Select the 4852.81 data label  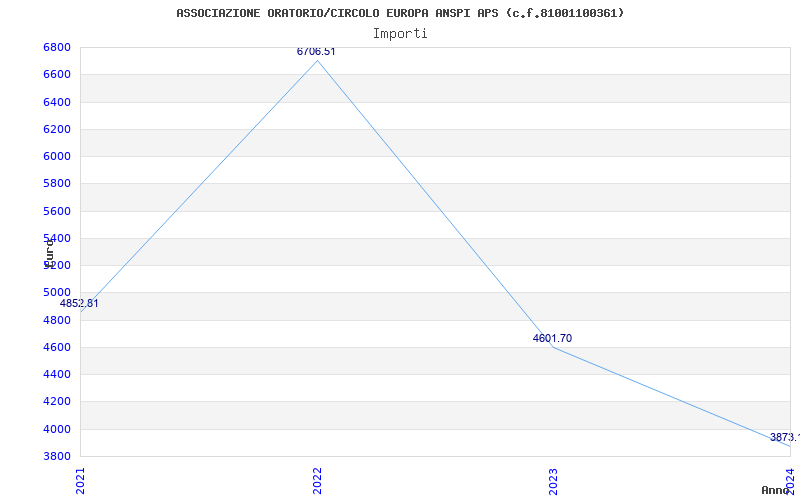click(79, 304)
